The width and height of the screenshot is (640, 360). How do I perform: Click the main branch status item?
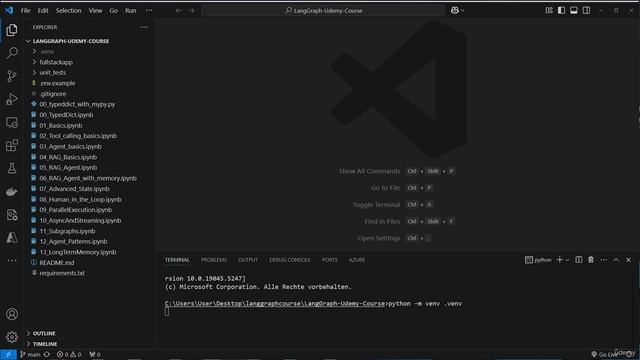click(x=30, y=355)
